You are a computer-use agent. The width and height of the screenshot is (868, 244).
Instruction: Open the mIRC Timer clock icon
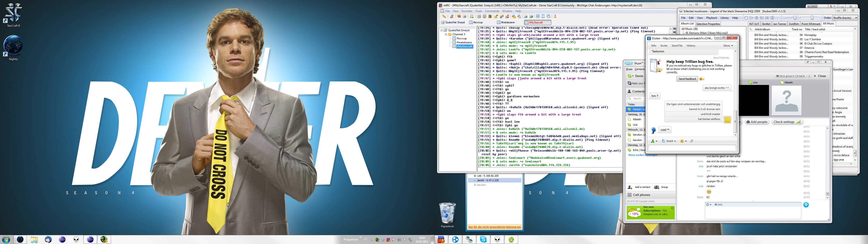[485, 16]
